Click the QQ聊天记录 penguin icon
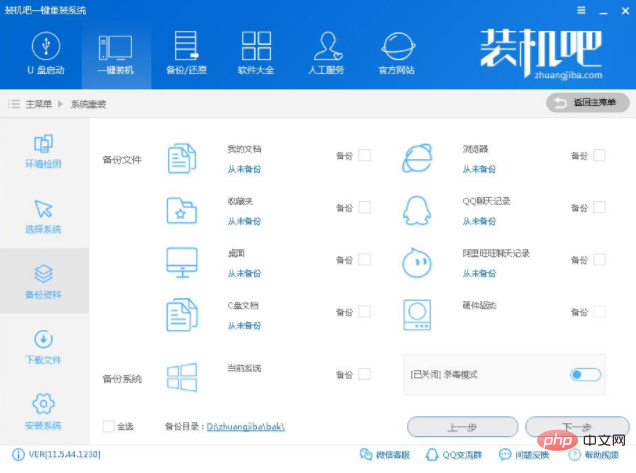This screenshot has width=636, height=473. point(417,211)
